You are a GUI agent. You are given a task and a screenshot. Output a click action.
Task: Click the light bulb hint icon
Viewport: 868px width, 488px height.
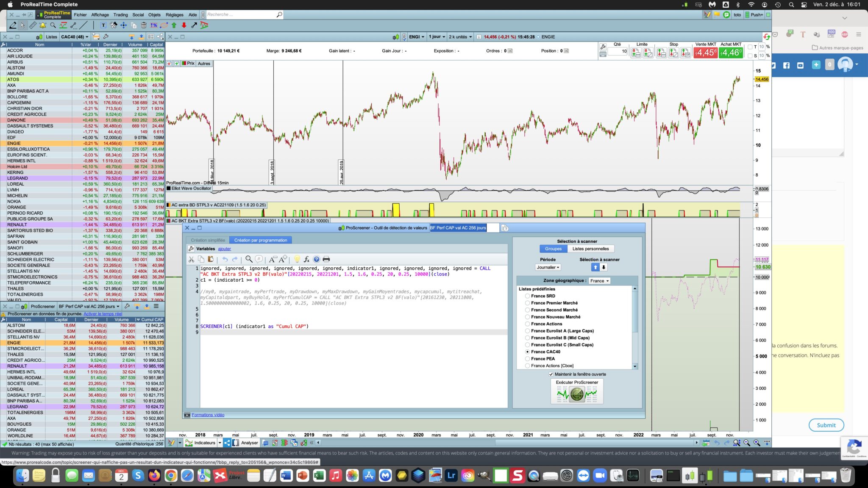297,259
